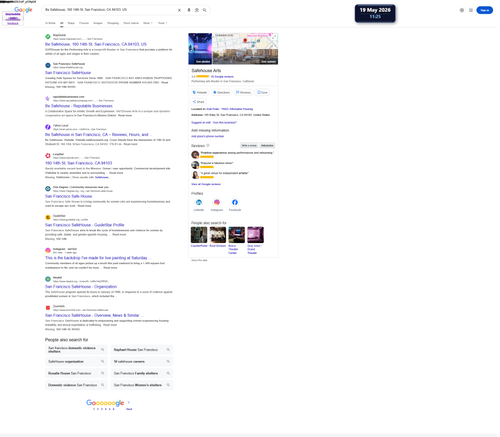Open See outside street view thumbnail

[245, 57]
